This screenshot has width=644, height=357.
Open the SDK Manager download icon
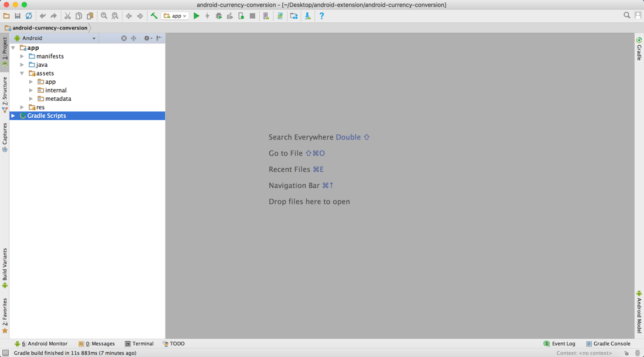coord(307,16)
